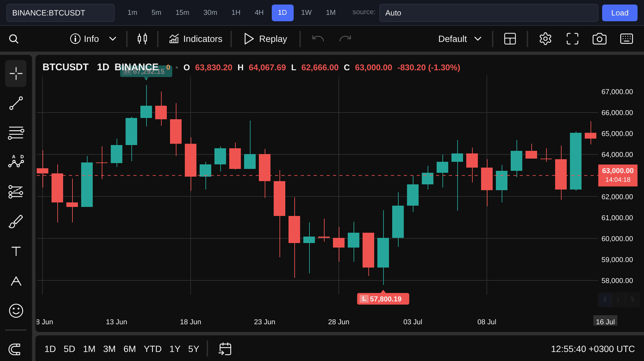
Task: Click the source Auto input field
Action: pos(489,13)
